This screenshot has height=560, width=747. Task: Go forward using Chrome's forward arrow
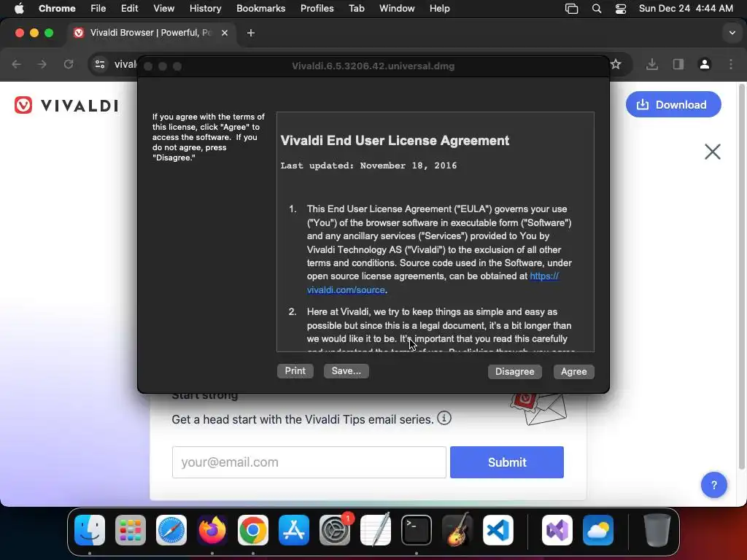(42, 64)
